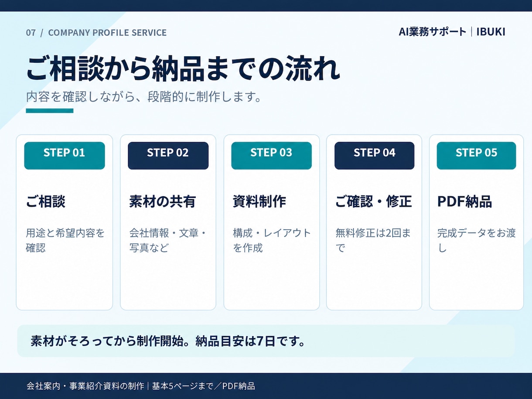The height and width of the screenshot is (399, 532).
Task: Click the main title ご相談から納品までの流れ
Action: (x=183, y=68)
